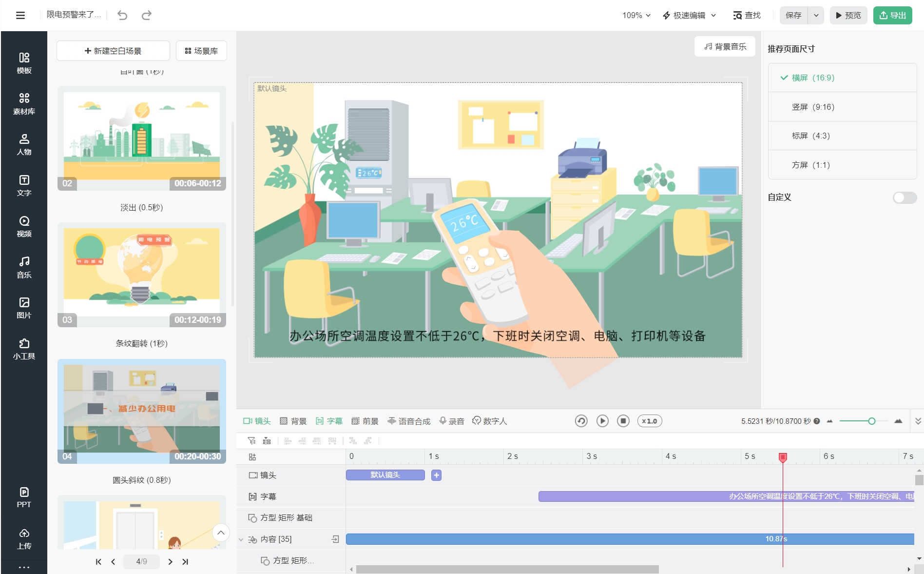
Task: Open the 4/9 page number selector
Action: 141,562
